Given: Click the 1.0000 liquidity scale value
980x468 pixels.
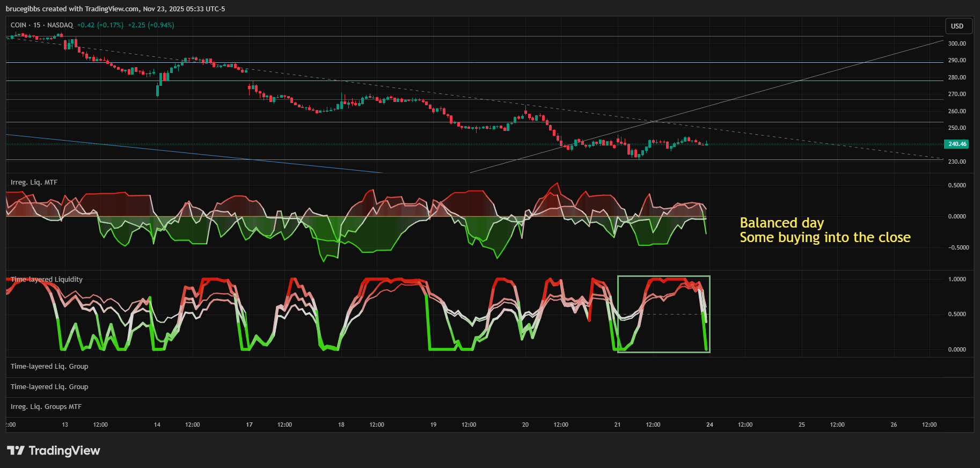Looking at the screenshot, I should [x=956, y=279].
